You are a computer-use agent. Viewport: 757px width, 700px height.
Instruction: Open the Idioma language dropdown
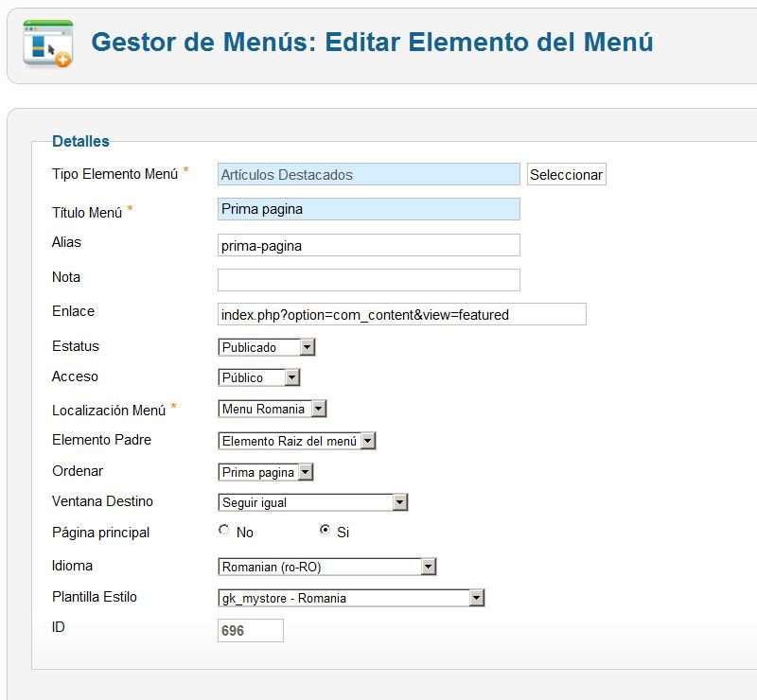pyautogui.click(x=327, y=567)
